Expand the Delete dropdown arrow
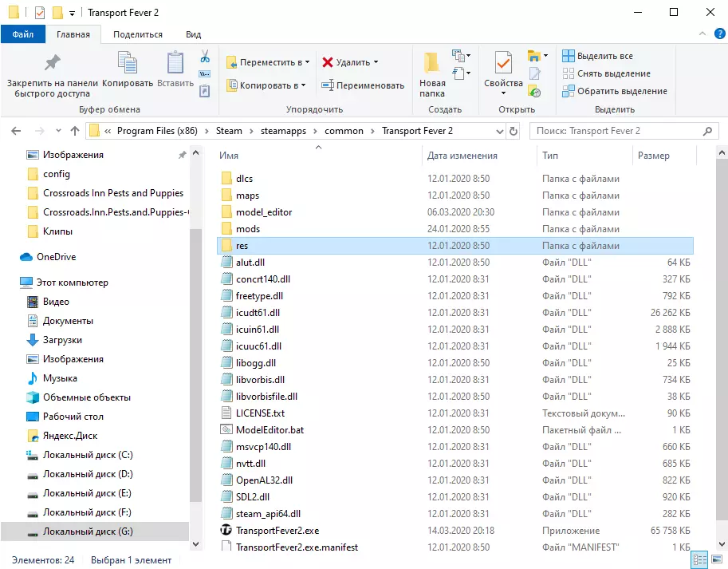The width and height of the screenshot is (728, 569). [376, 62]
